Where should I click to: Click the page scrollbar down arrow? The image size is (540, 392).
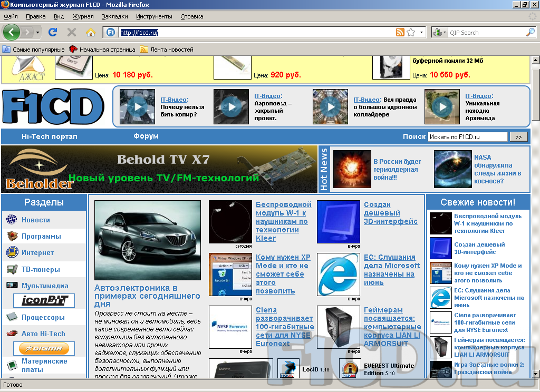pos(536,374)
